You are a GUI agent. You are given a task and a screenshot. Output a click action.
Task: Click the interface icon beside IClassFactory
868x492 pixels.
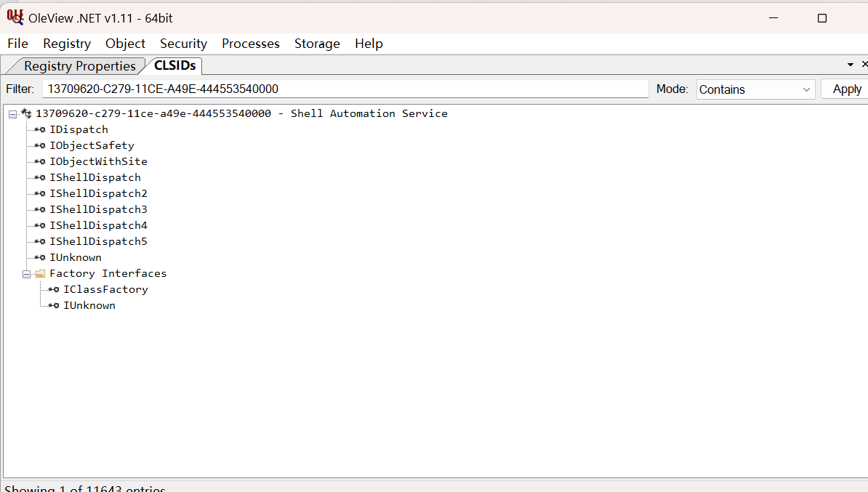55,289
